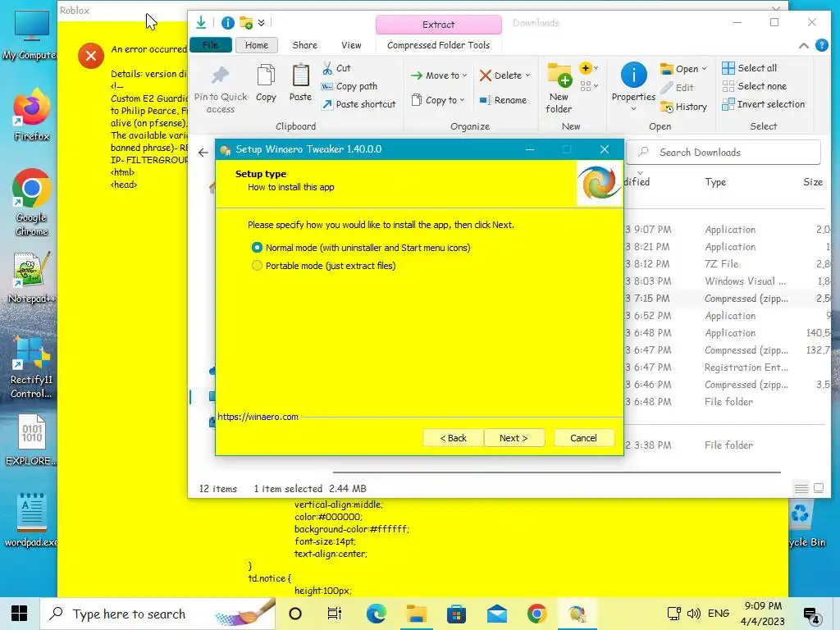This screenshot has width=840, height=630.
Task: Open notification center icon
Action: (x=811, y=615)
